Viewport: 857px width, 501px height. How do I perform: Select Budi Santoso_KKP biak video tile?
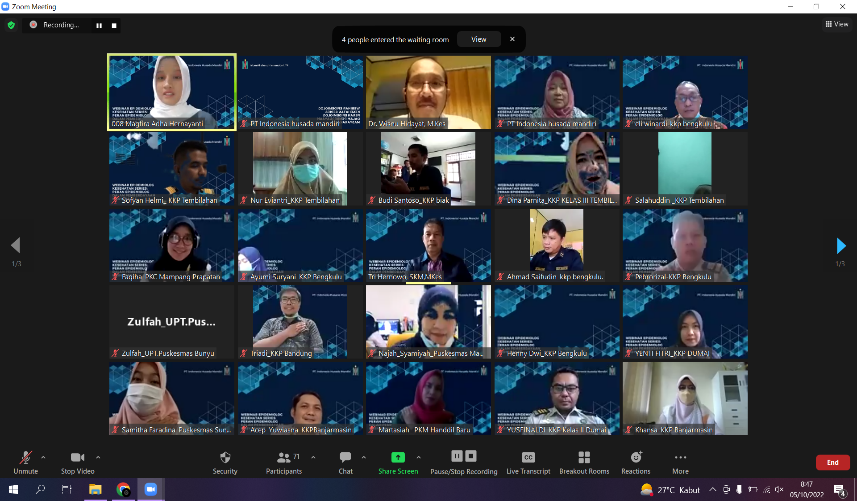click(x=428, y=169)
